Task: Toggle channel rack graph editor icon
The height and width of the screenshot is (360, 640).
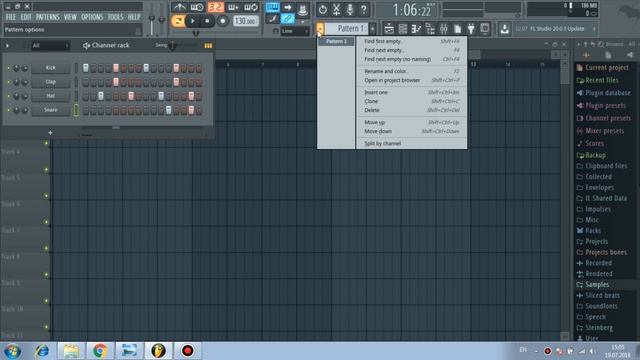Action: (208, 46)
